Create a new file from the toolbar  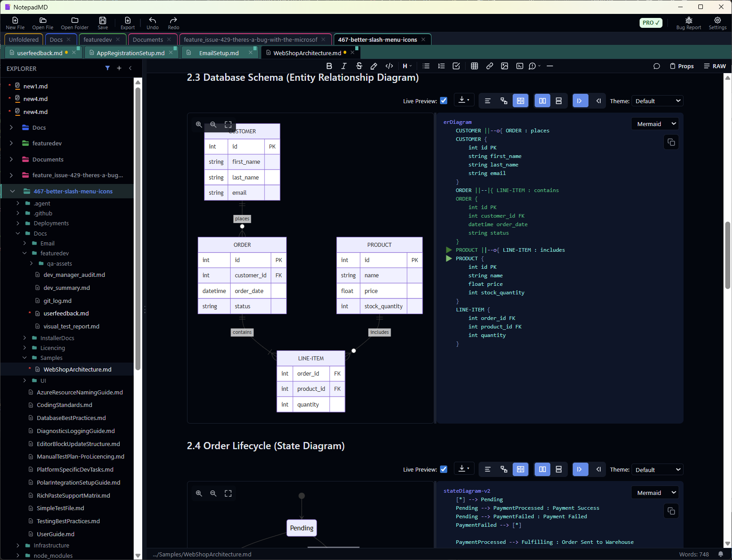tap(15, 23)
